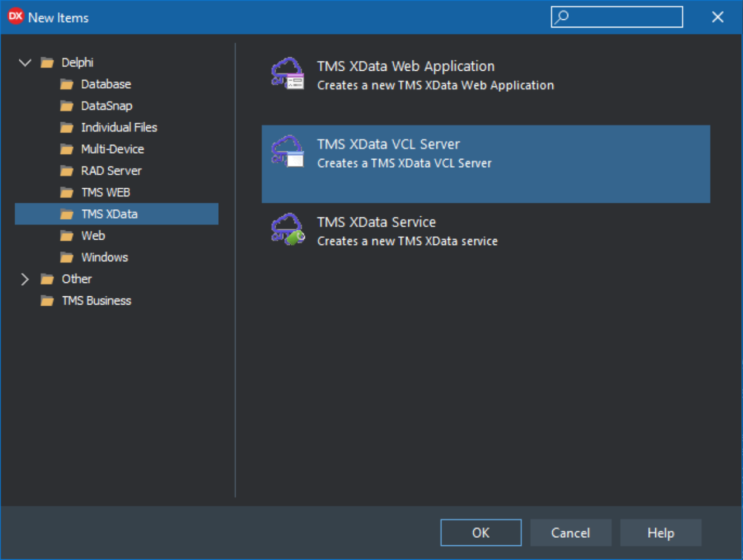Click 'Creates a TMS XData VCL Server' description

[404, 163]
